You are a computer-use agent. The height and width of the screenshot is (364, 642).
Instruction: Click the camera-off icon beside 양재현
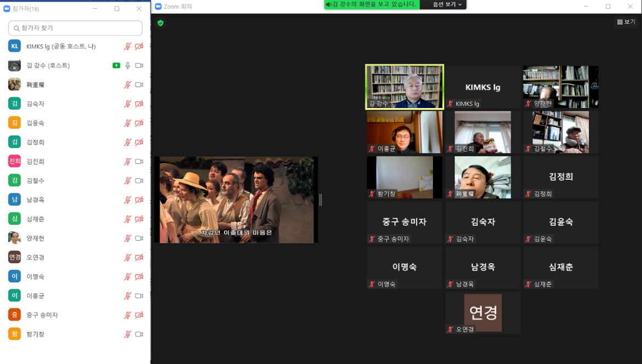click(138, 238)
